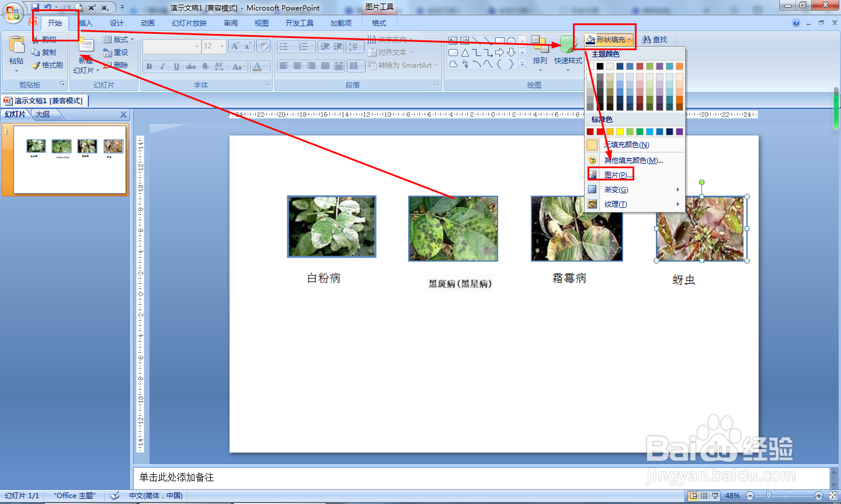Switch to the 插入 Insert tab
Viewport: 841px width, 504px height.
point(86,23)
